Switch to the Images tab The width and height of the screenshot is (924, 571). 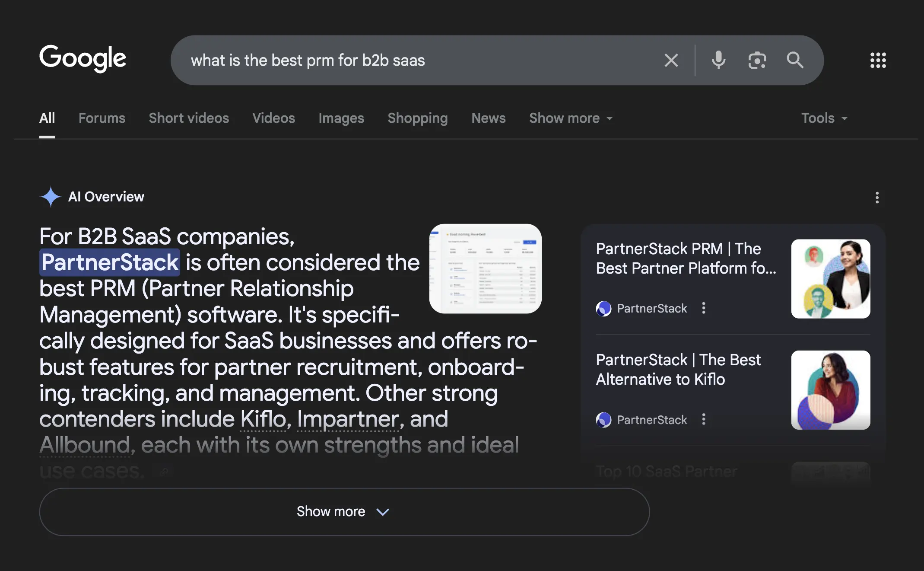tap(341, 118)
